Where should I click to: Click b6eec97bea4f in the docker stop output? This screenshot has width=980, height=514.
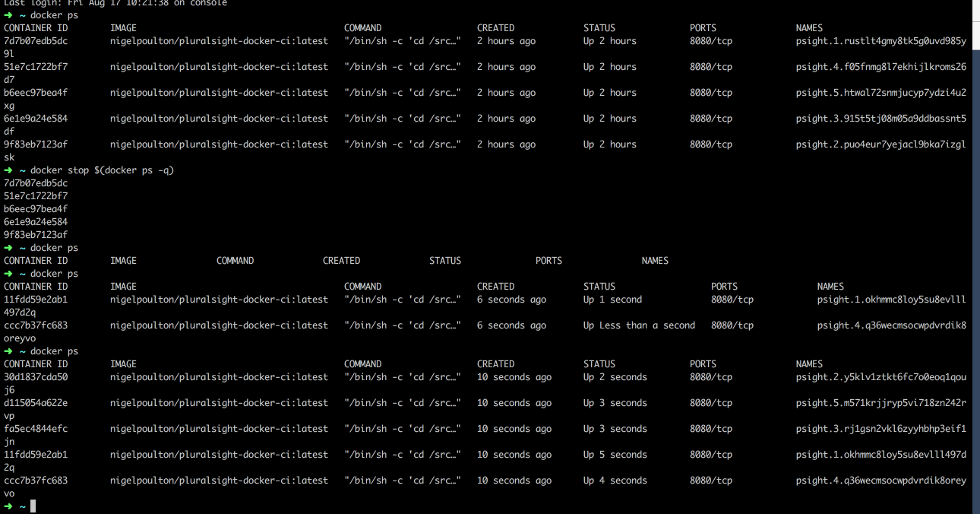(x=36, y=209)
